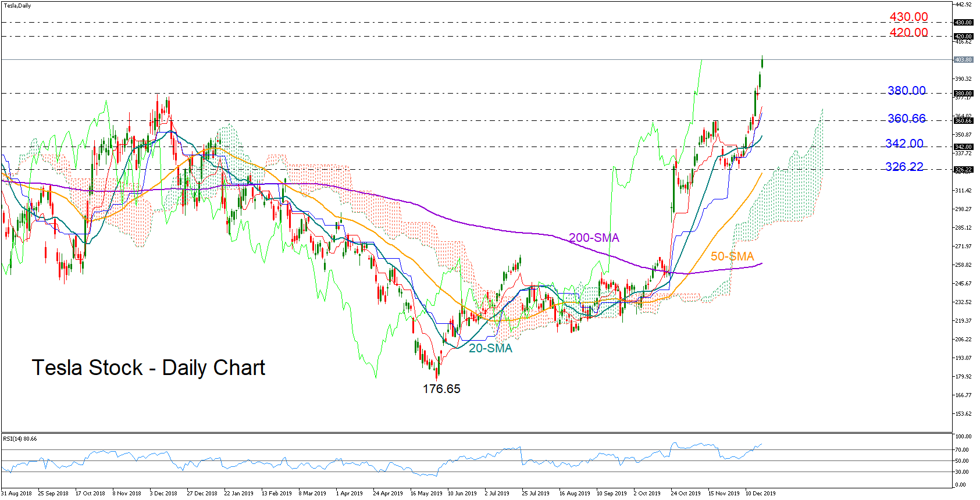Select the "10 Jun 2019" date label
Screen dimensions: 980x500
tap(462, 494)
